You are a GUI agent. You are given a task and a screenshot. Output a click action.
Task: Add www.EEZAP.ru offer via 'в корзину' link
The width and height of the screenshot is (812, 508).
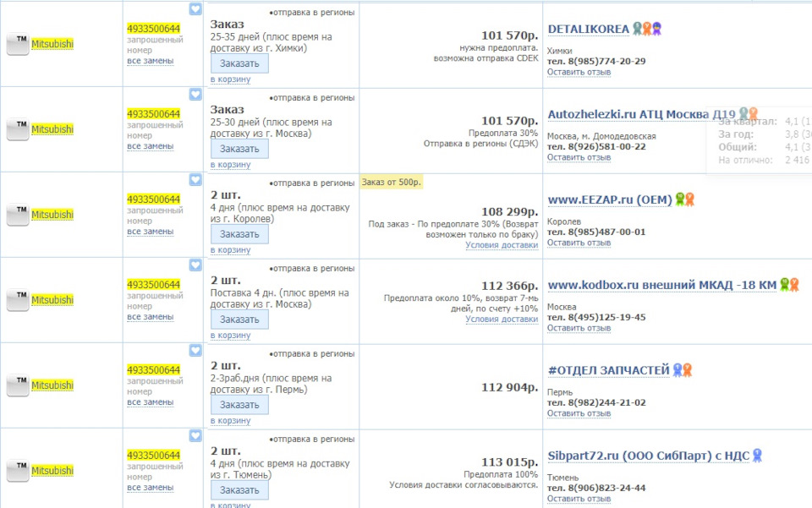point(230,250)
